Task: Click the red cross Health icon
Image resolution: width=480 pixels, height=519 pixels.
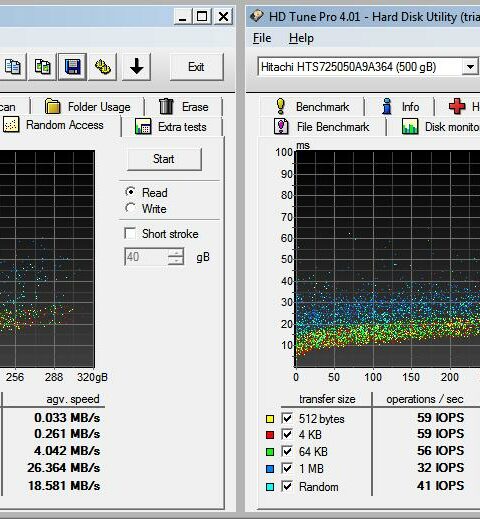Action: pos(457,106)
